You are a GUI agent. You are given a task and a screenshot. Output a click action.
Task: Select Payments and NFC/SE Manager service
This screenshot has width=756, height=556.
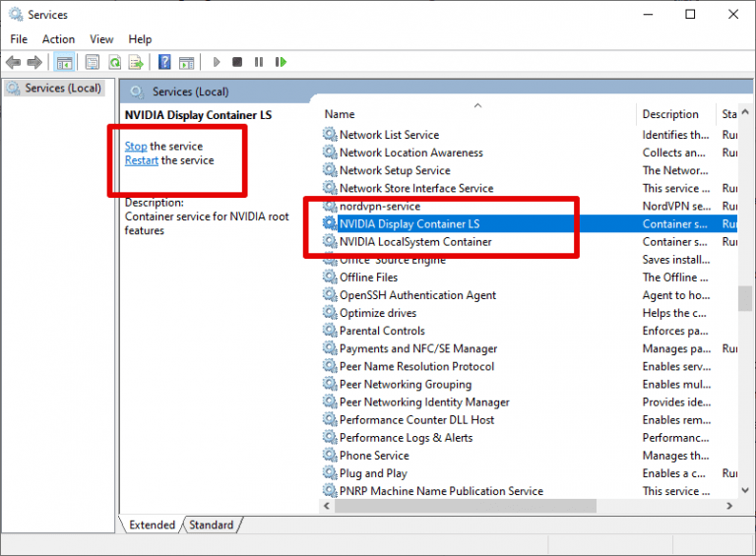click(529, 348)
